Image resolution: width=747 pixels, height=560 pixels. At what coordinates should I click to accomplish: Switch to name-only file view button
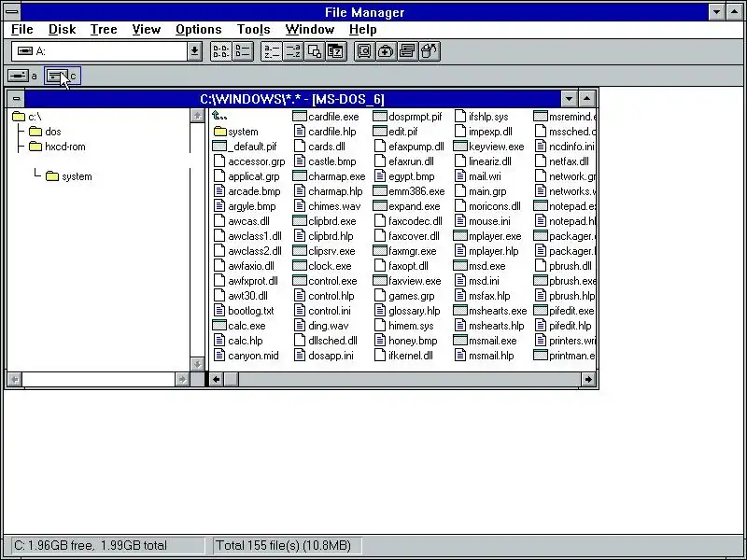(221, 51)
